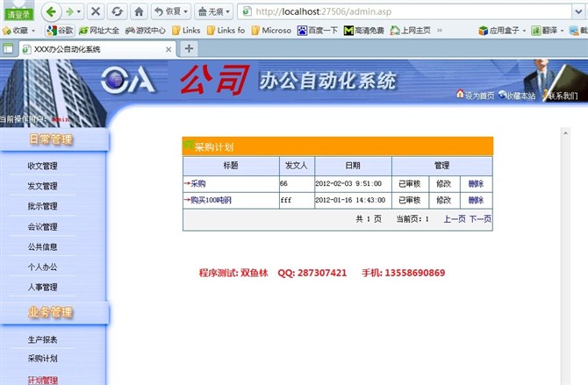588x385 pixels.
Task: Expand the 翻译 dropdown arrow
Action: click(563, 31)
